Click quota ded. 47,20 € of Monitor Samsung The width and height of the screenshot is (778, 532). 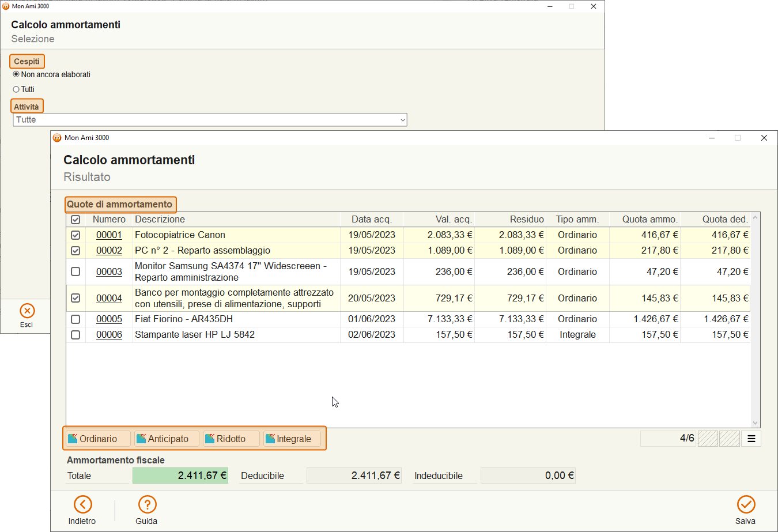coord(732,271)
